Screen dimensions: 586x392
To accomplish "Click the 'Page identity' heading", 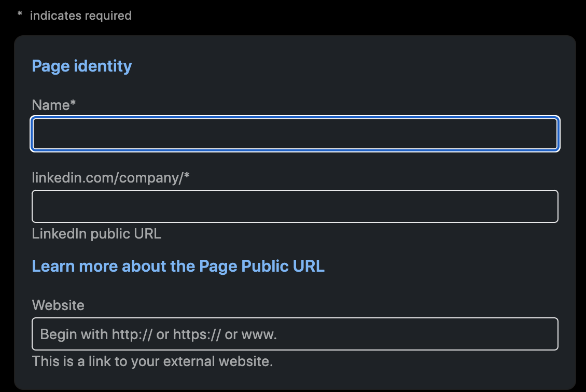I will tap(82, 66).
